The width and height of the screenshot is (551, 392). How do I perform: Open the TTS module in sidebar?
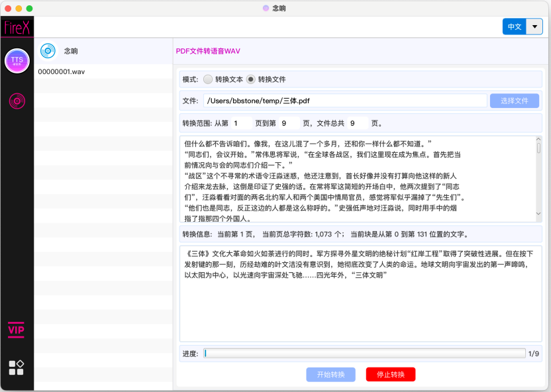point(17,61)
